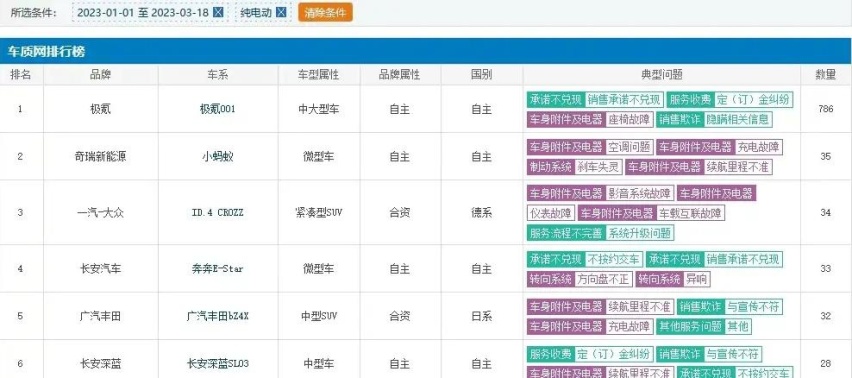852x378 pixels.
Task: Select the 仪表故障 tag
Action: click(550, 213)
